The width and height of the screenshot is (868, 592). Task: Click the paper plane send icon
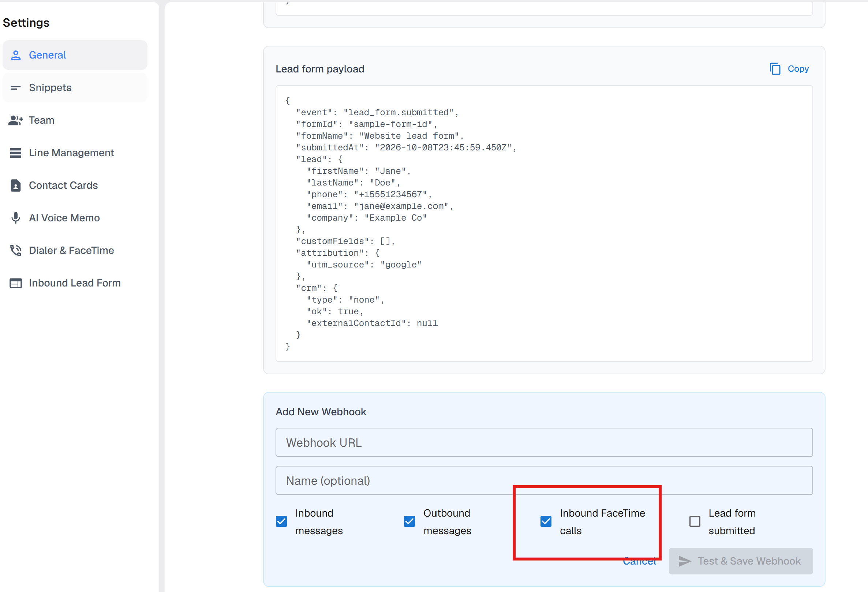pos(685,561)
